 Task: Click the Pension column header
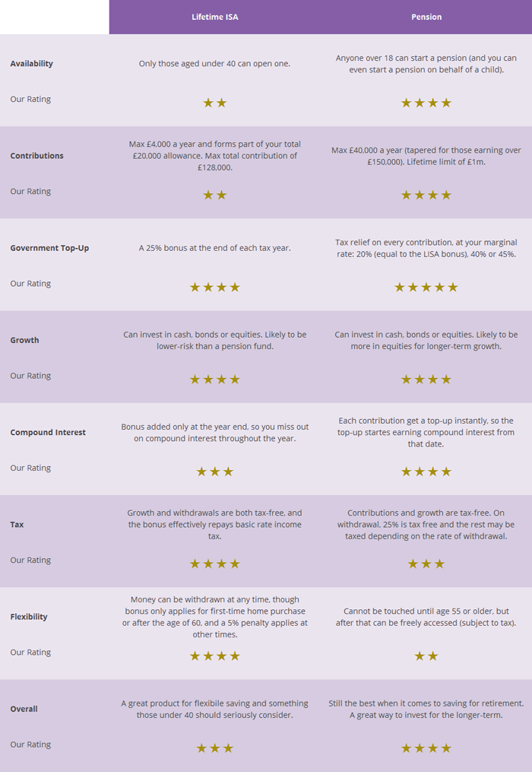426,17
